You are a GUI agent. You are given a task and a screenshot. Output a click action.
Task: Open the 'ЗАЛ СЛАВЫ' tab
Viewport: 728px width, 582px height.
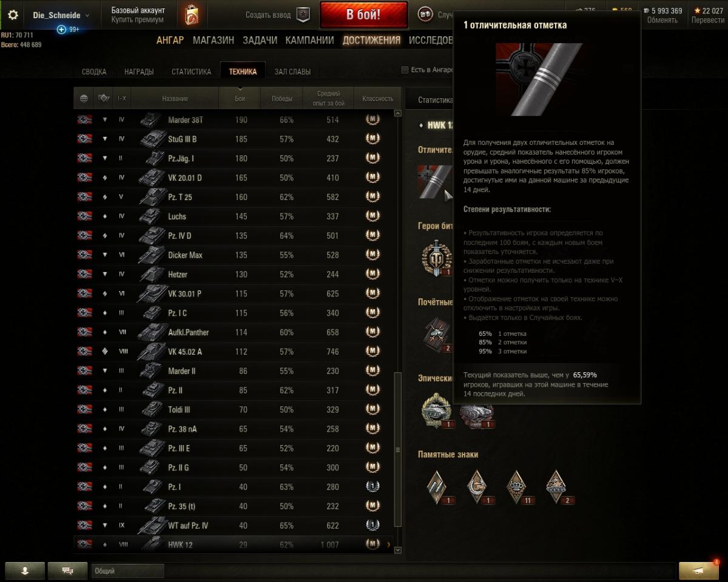292,72
